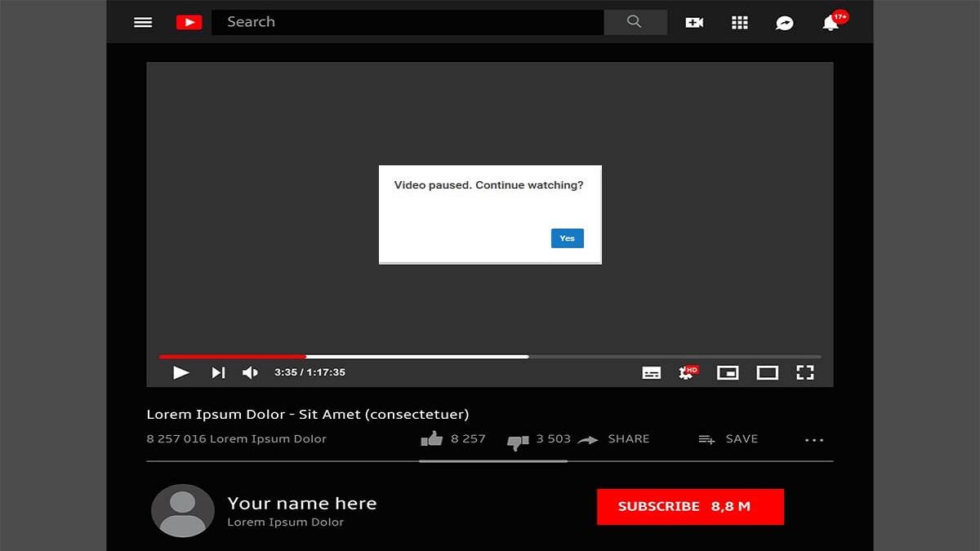Viewport: 980px width, 551px height.
Task: Open the channel avatar
Action: point(183,510)
